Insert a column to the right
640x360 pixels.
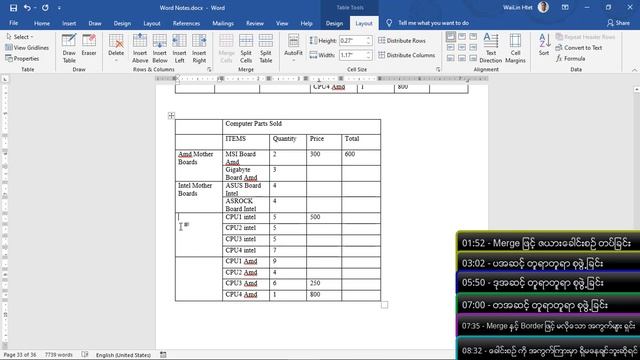pos(199,48)
